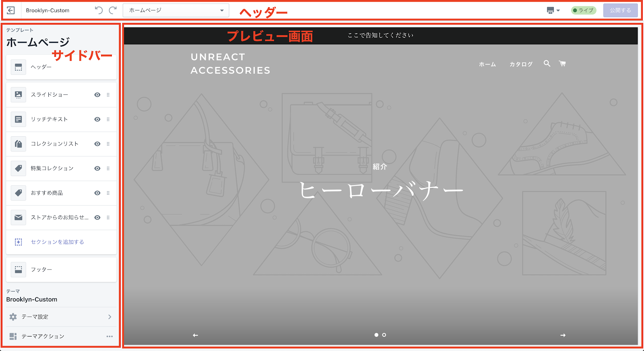
Task: Click the search magnifier in store preview
Action: coord(547,64)
